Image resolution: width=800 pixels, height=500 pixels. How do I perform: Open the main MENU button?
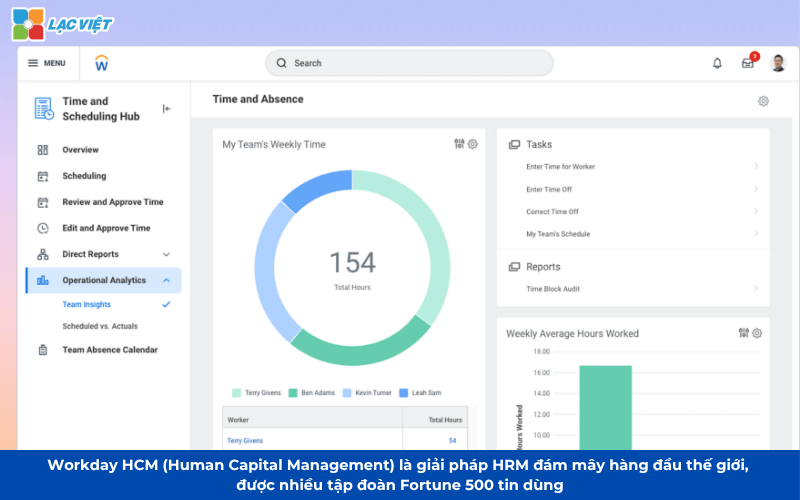coord(46,63)
